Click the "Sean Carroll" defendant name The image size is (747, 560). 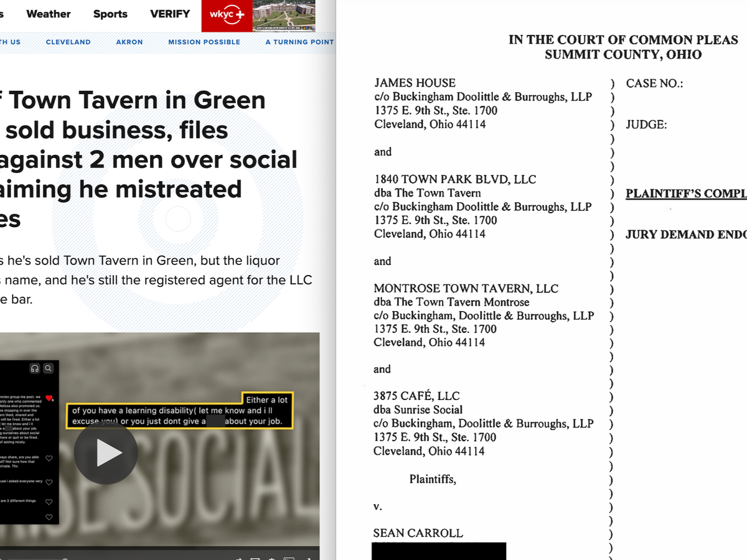coord(418,533)
